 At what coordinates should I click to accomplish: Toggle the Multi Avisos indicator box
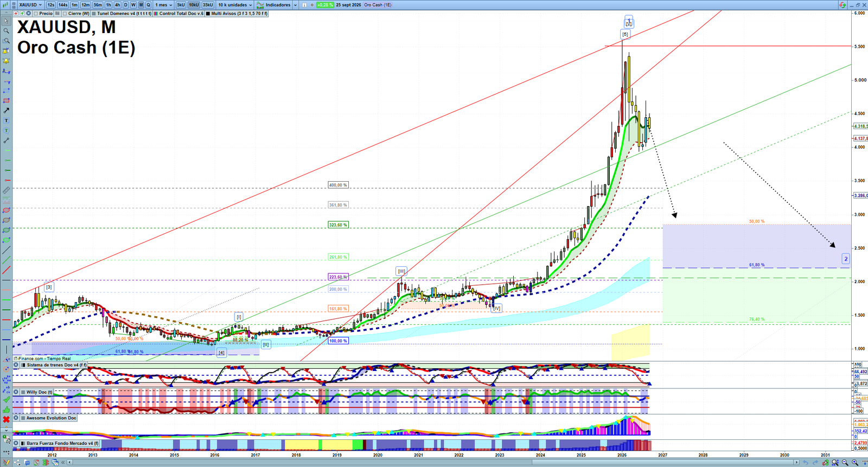click(x=208, y=14)
